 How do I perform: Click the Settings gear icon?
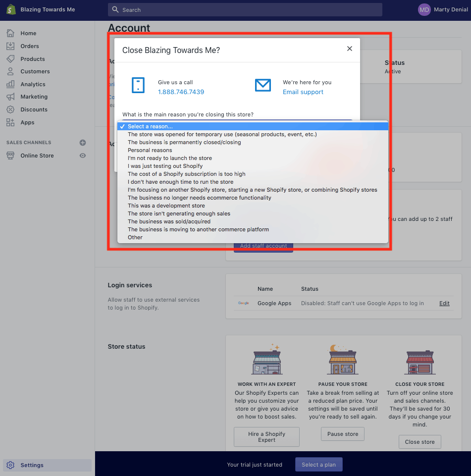[x=10, y=465]
